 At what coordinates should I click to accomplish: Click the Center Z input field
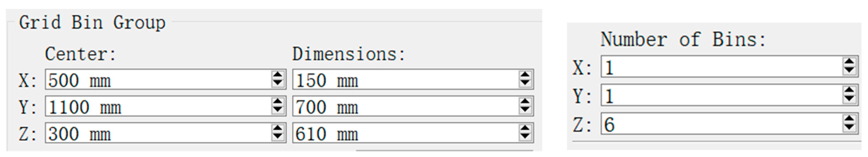click(158, 133)
